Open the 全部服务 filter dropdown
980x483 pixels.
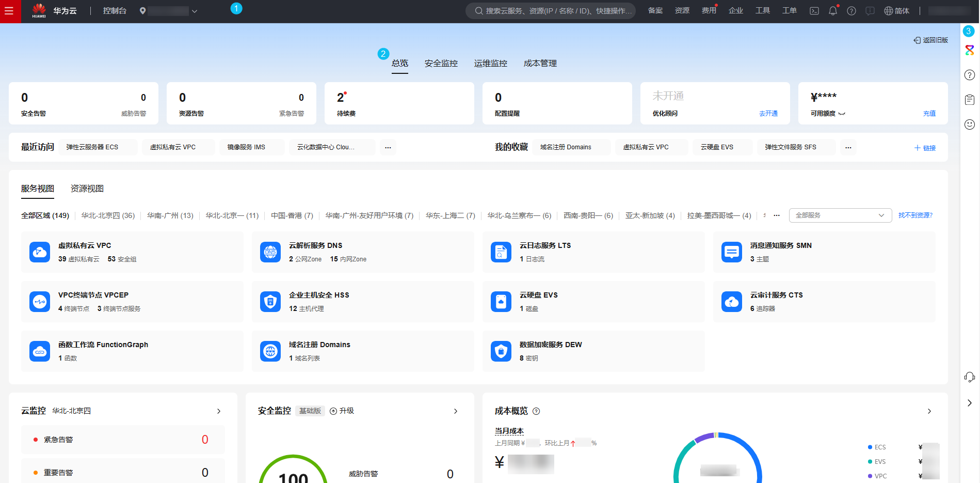pyautogui.click(x=840, y=215)
